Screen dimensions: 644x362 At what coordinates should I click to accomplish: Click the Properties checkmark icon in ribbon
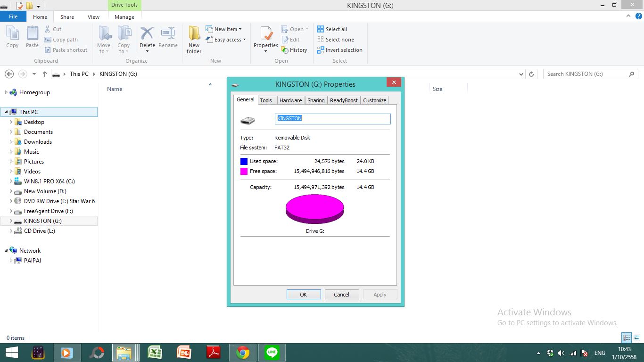pyautogui.click(x=266, y=34)
